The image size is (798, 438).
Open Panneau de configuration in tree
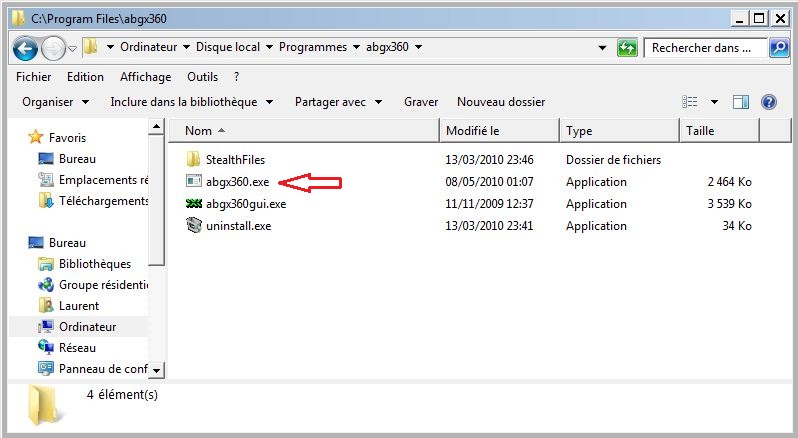click(x=103, y=369)
